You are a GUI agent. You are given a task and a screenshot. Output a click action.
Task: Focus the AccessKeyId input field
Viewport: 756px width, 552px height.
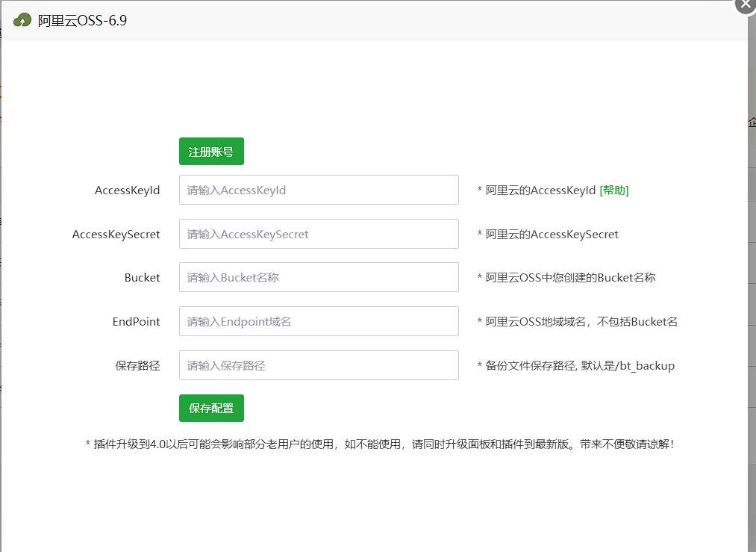[x=319, y=190]
